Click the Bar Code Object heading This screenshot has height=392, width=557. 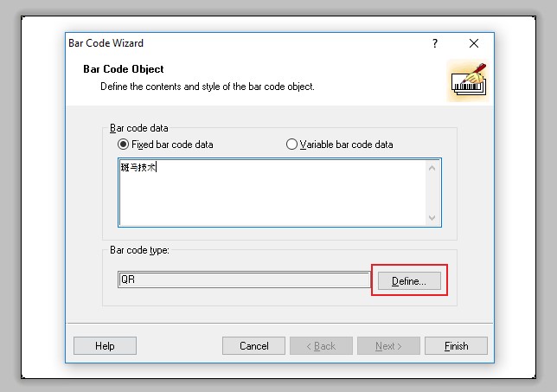(124, 69)
